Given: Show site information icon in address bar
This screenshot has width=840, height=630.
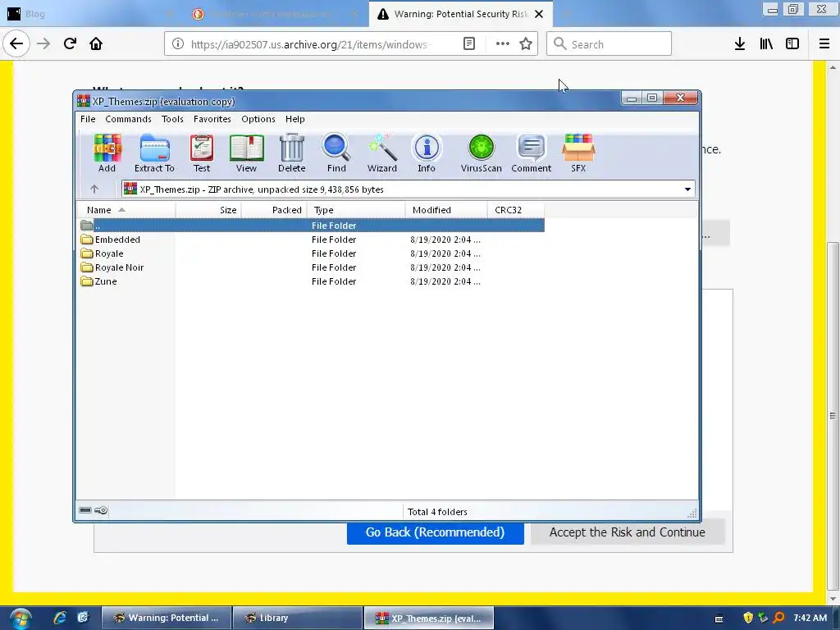Looking at the screenshot, I should click(178, 44).
